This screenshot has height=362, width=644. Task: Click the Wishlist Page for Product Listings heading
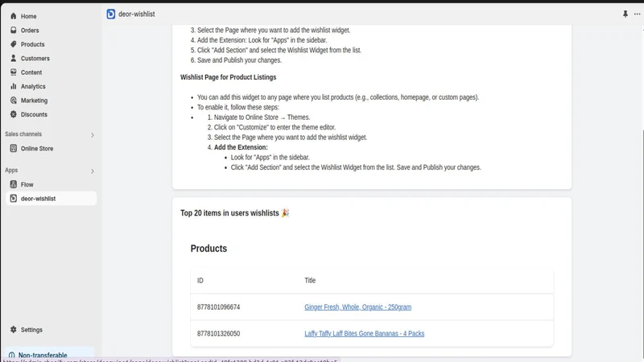click(229, 77)
